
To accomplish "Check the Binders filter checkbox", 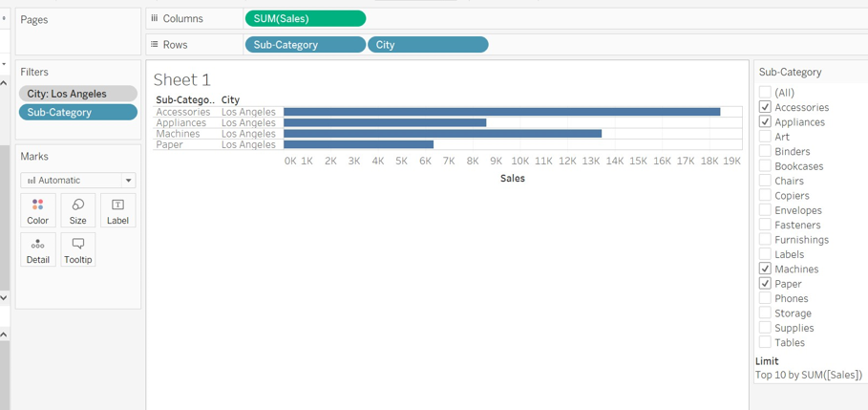I will point(765,151).
